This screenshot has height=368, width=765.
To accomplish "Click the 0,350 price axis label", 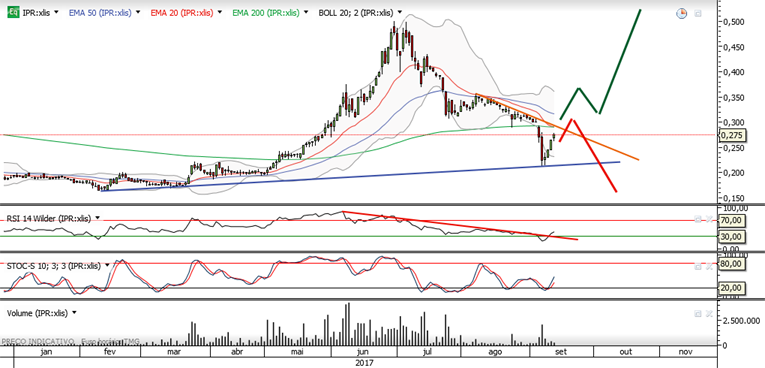I will point(733,97).
